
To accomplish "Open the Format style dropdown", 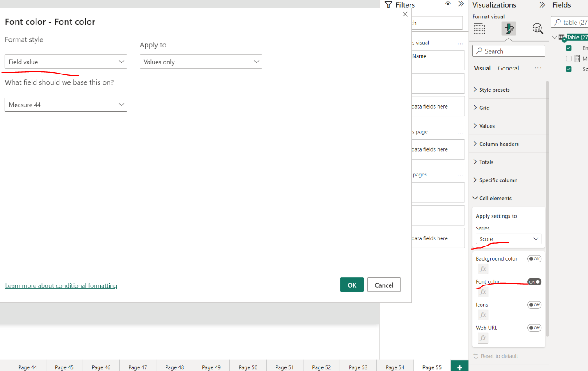I will [x=66, y=62].
